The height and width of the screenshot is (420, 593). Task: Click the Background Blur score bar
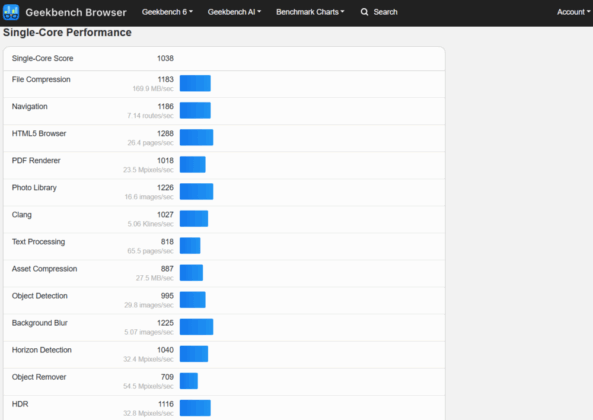pyautogui.click(x=196, y=327)
